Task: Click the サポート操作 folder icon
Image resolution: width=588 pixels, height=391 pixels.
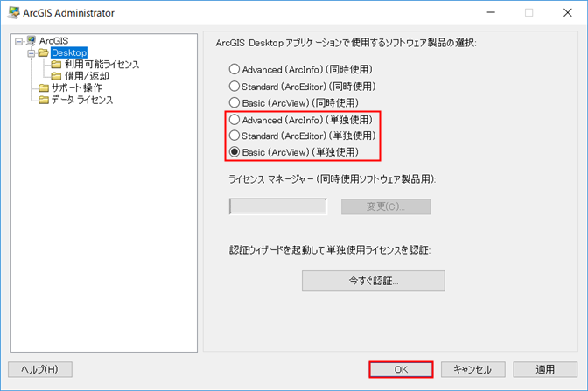Action: point(44,88)
